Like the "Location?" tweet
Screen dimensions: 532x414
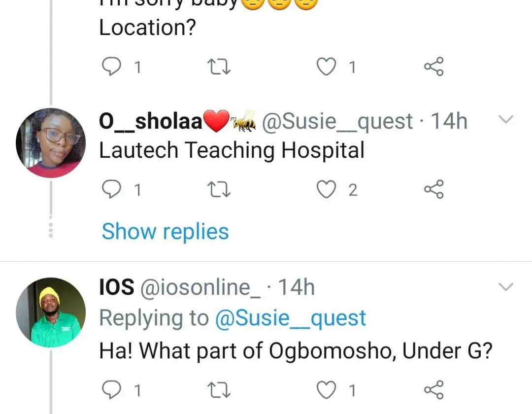click(x=326, y=67)
